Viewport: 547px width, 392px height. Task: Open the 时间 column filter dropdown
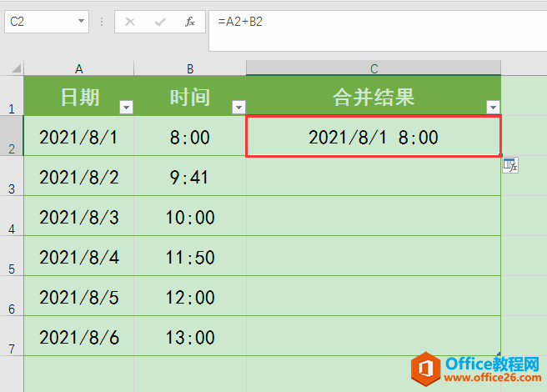coord(239,107)
